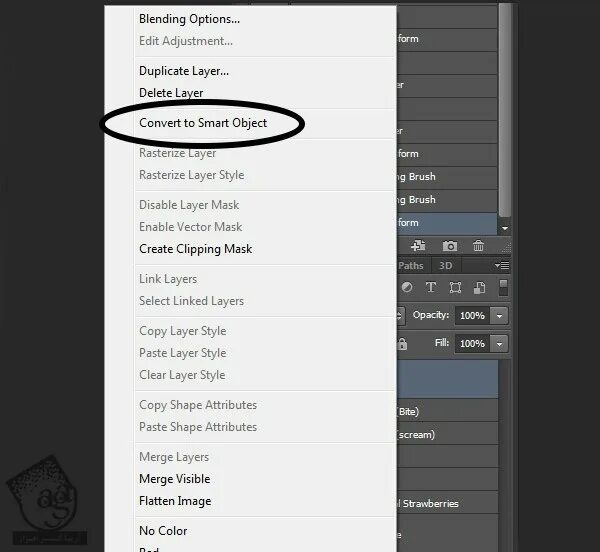This screenshot has height=552, width=600.
Task: Toggle the layer filtering on/off switch
Action: click(504, 287)
